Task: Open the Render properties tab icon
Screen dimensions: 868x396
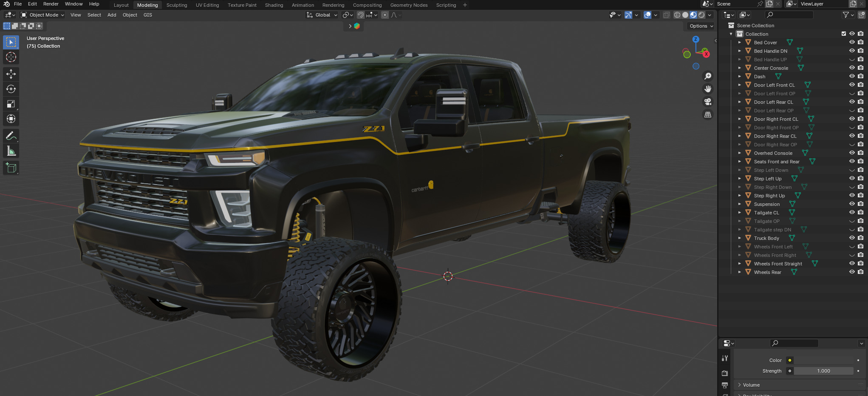Action: tap(725, 373)
